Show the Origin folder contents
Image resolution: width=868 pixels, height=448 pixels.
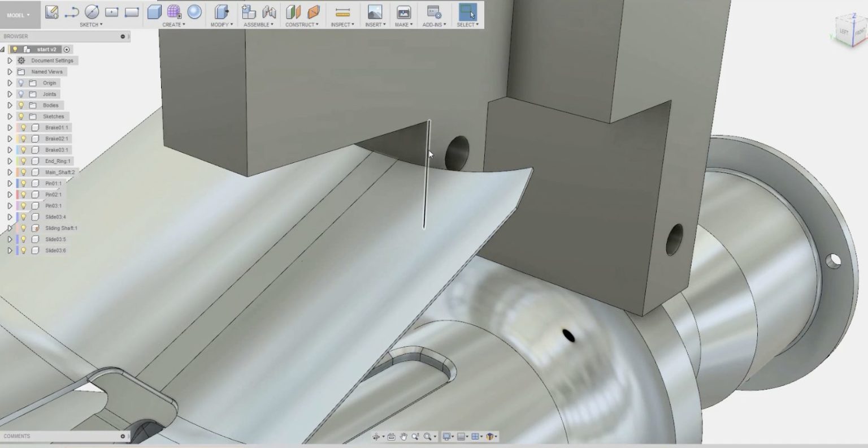click(x=9, y=83)
